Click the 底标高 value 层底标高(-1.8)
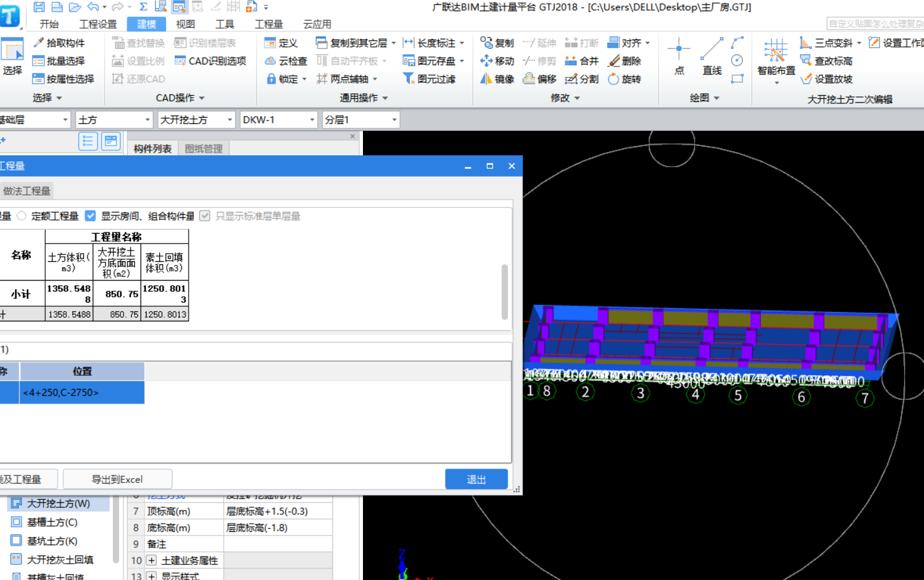Image resolution: width=924 pixels, height=580 pixels. (x=277, y=527)
